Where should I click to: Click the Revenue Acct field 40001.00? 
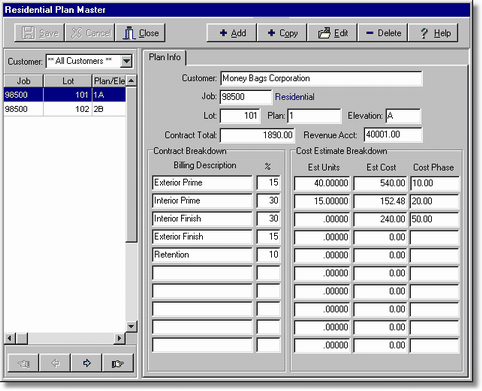click(x=393, y=135)
